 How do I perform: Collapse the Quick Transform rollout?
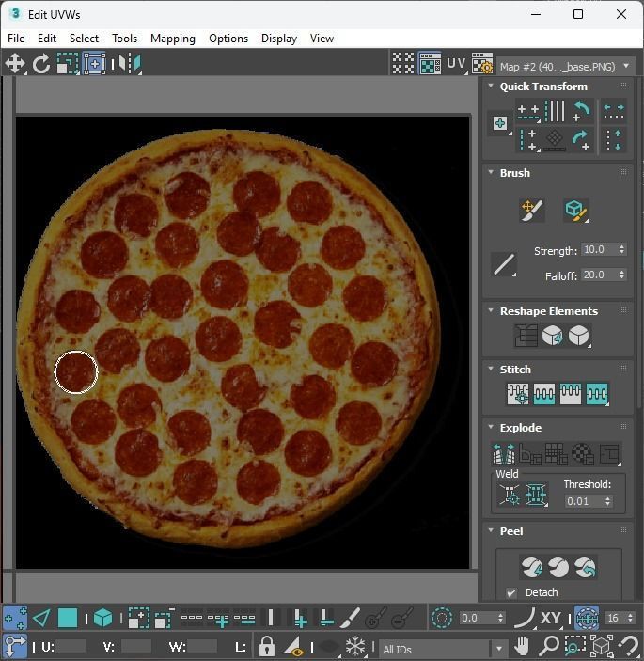point(491,86)
